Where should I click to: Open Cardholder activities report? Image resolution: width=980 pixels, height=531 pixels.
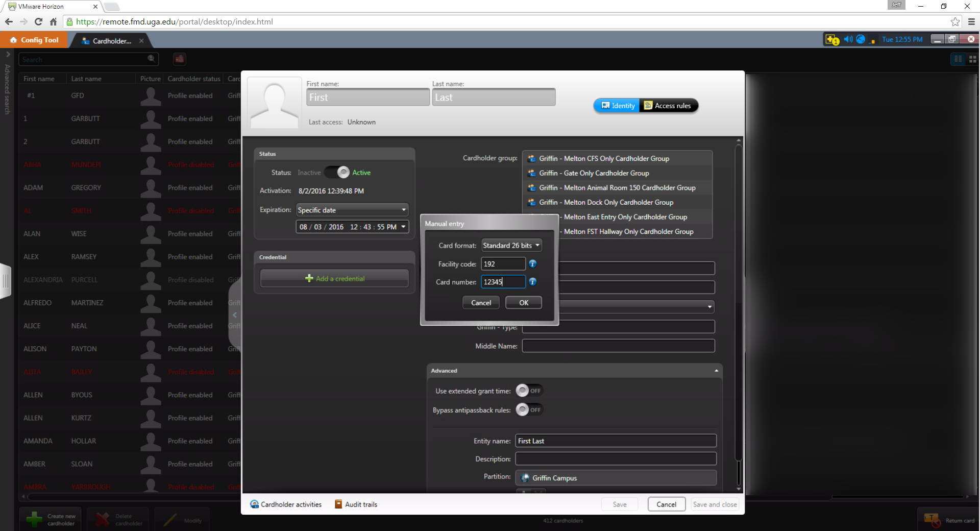pyautogui.click(x=286, y=504)
